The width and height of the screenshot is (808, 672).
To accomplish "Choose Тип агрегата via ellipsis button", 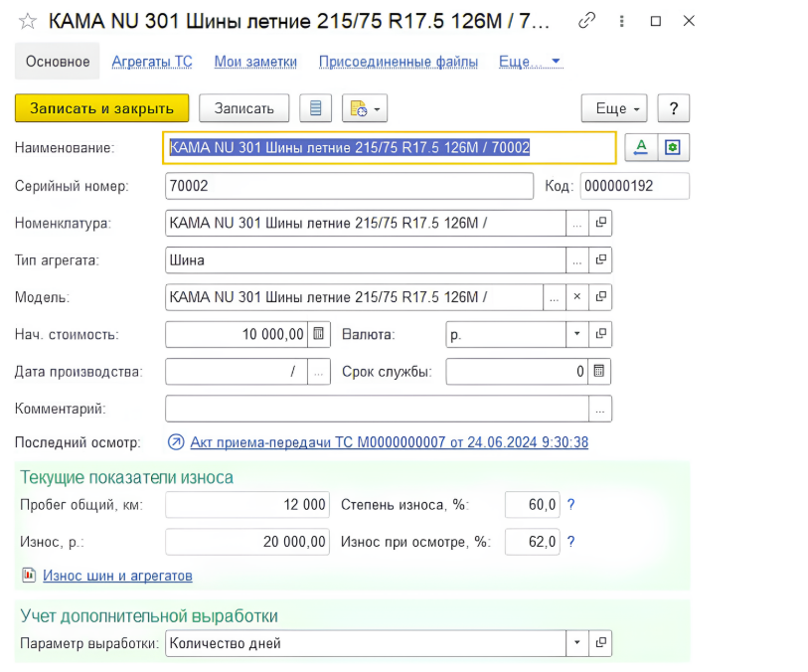I will click(x=577, y=260).
